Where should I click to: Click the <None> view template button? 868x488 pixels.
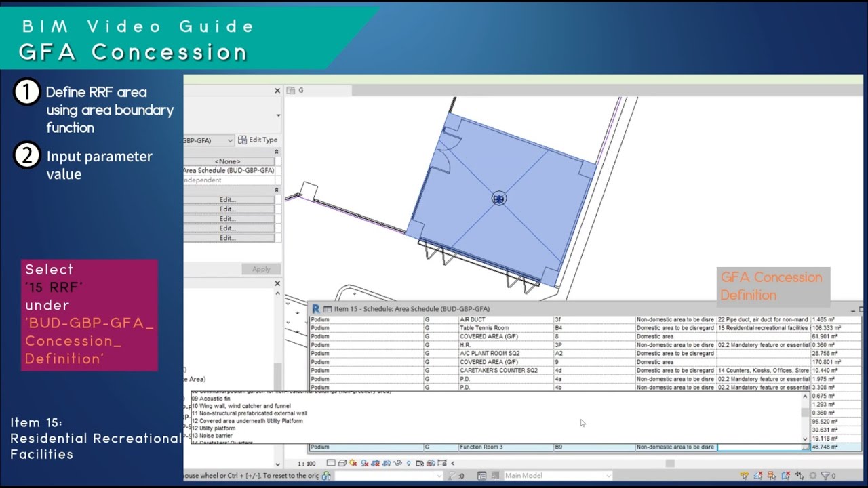click(x=229, y=161)
